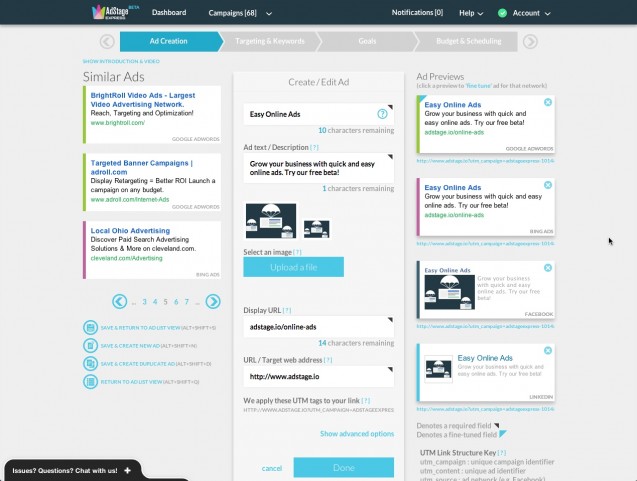Click the AdStage Express logo
Viewport: 637px width, 481px height.
(x=115, y=12)
